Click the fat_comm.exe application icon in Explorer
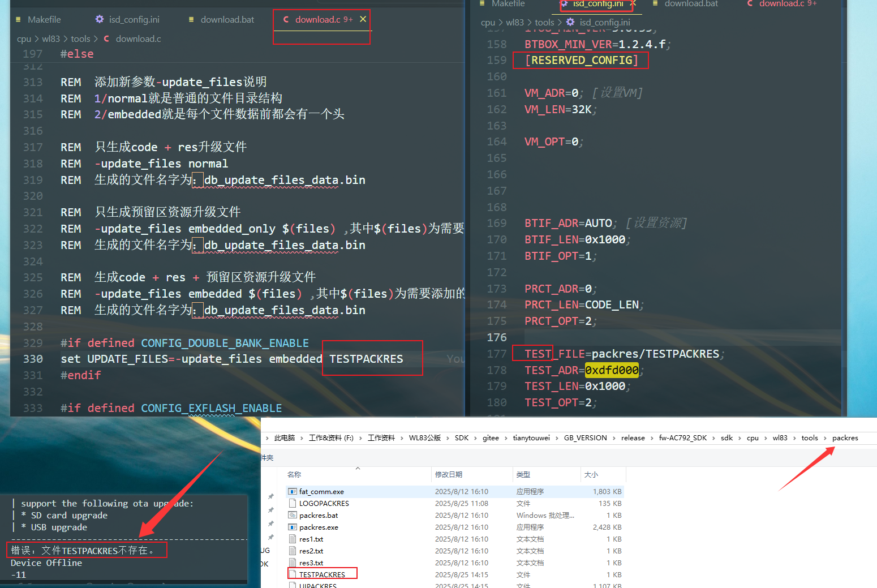877x588 pixels. coord(293,491)
